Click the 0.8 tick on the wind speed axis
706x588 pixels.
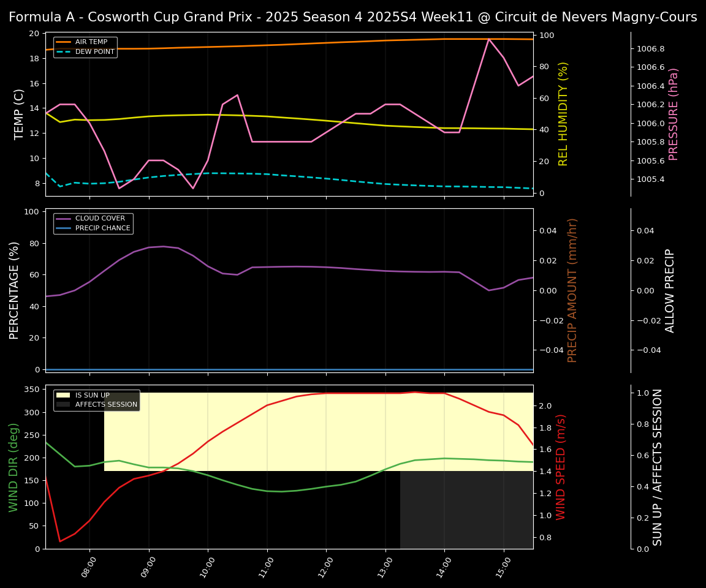[545, 538]
